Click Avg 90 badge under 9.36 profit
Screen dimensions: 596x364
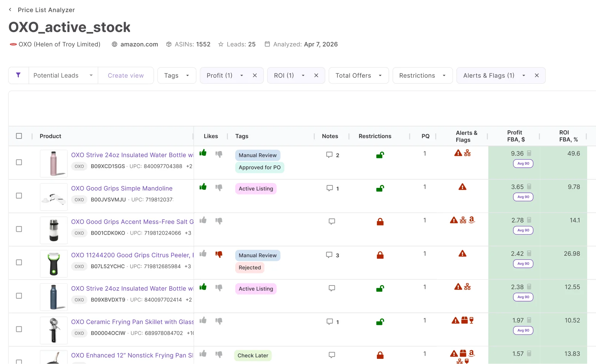click(x=523, y=164)
